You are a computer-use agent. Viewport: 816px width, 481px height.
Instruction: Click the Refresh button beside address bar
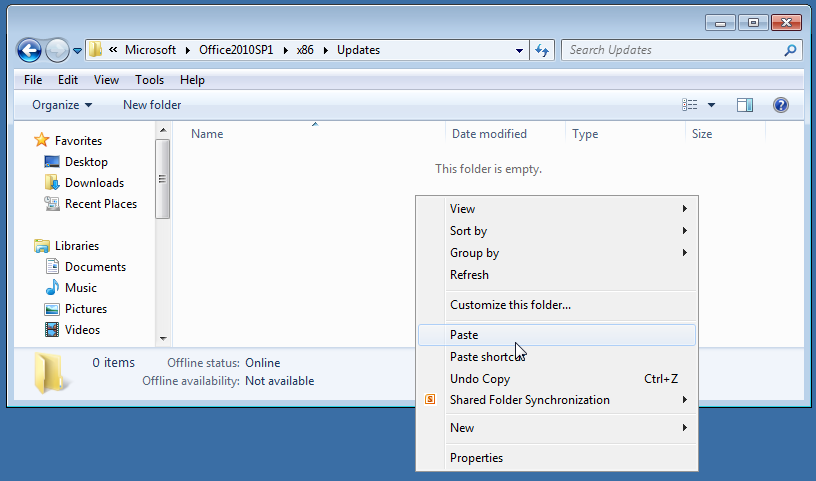pos(542,50)
